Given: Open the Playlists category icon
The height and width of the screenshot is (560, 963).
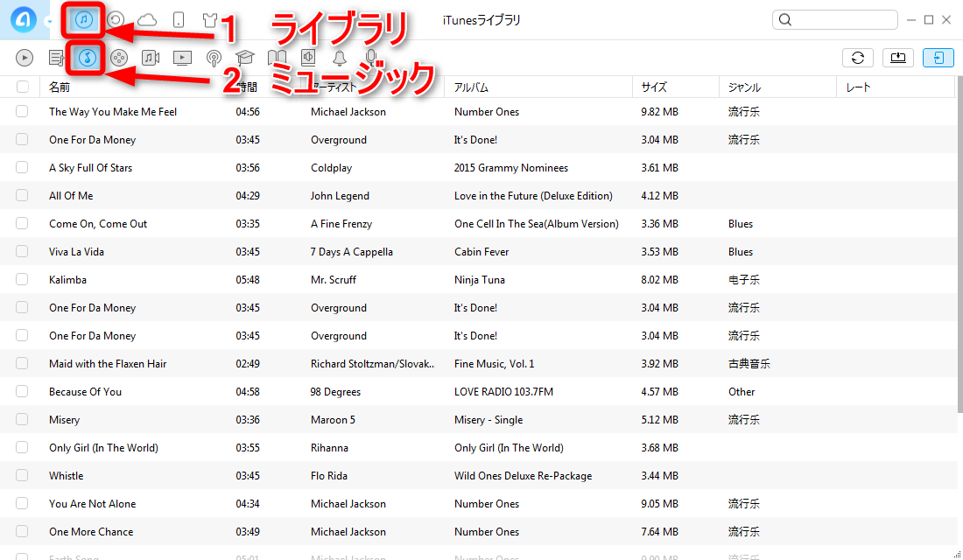Looking at the screenshot, I should pos(57,58).
